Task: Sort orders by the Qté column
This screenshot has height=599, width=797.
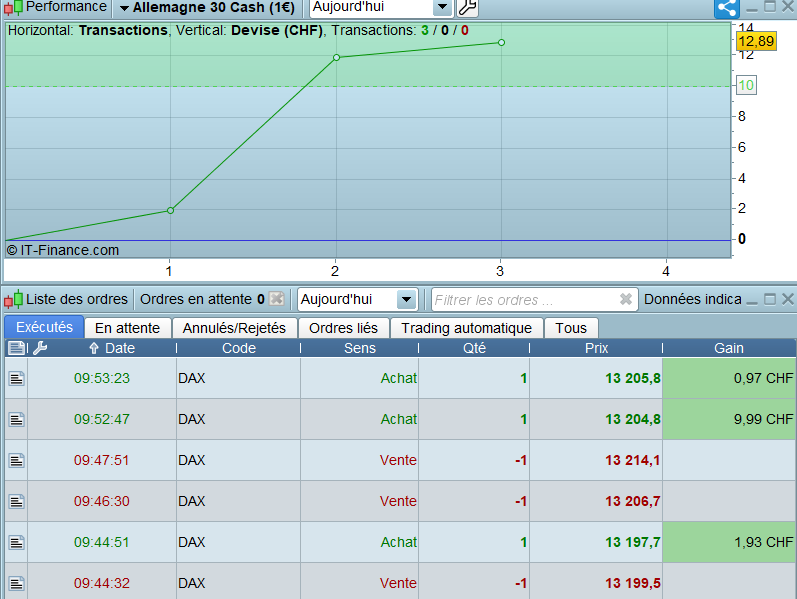Action: (474, 348)
